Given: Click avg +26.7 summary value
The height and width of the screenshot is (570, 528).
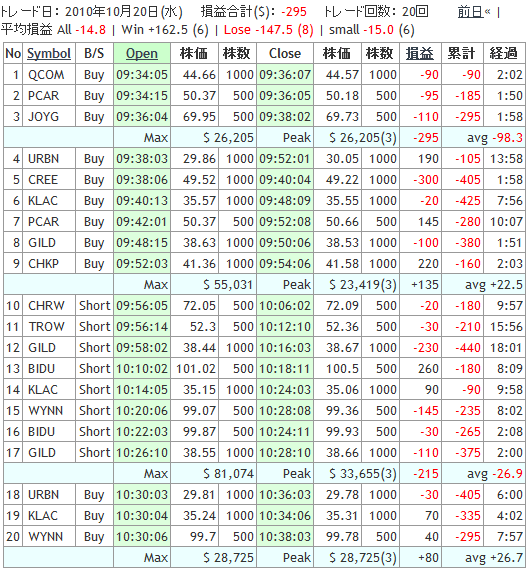Looking at the screenshot, I should tap(494, 558).
